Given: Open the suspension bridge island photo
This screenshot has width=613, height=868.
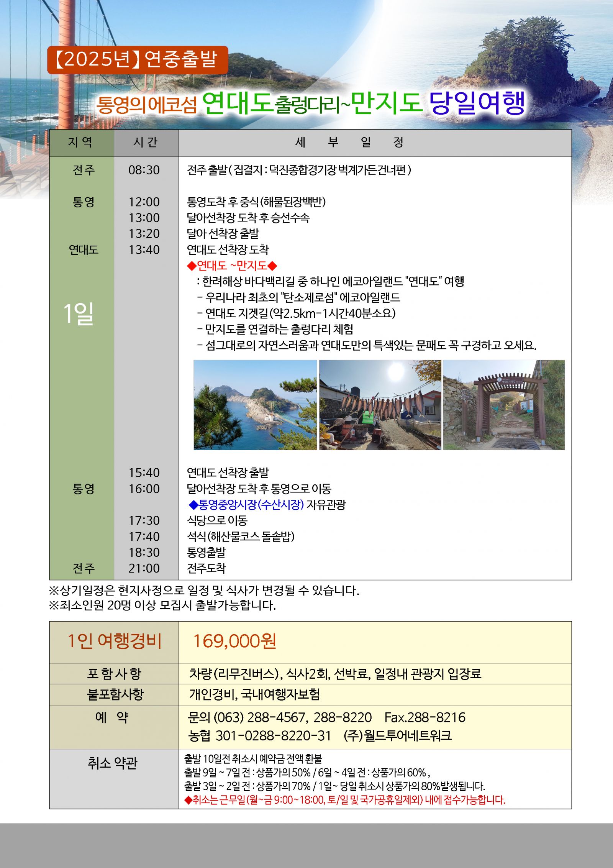Looking at the screenshot, I should (x=255, y=405).
